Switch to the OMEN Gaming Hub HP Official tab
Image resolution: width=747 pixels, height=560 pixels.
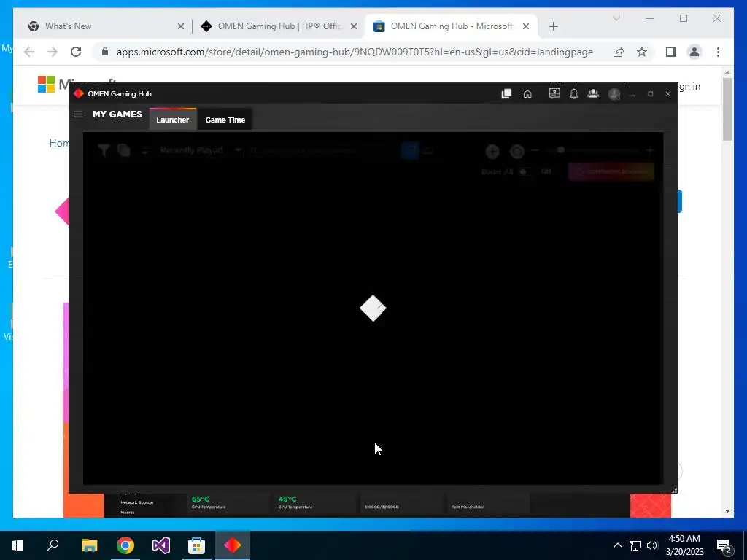tap(279, 26)
